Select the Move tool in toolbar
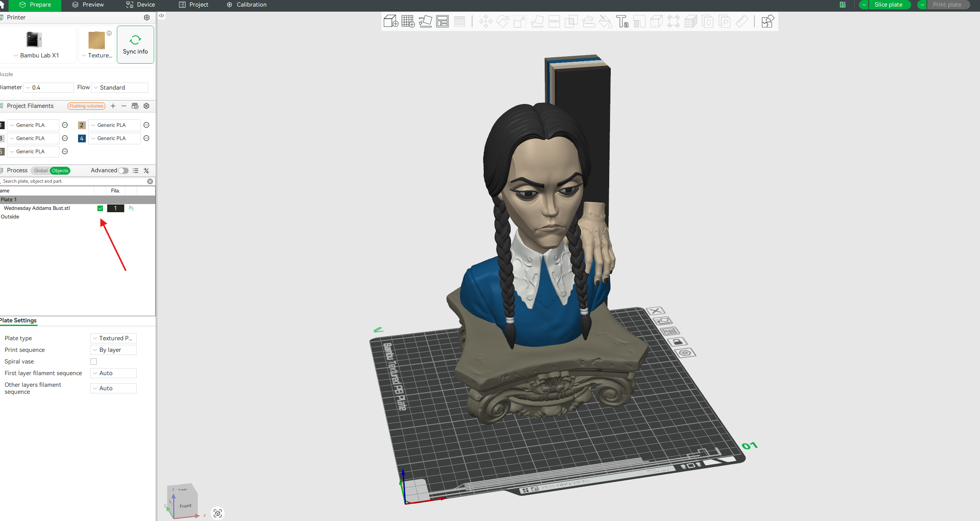The width and height of the screenshot is (980, 521). coord(485,21)
